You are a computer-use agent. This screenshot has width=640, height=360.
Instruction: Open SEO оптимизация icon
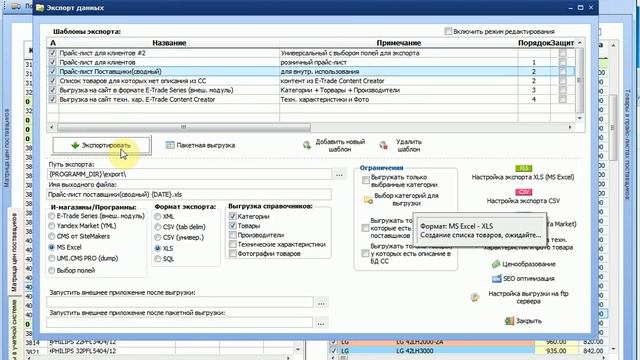496,278
